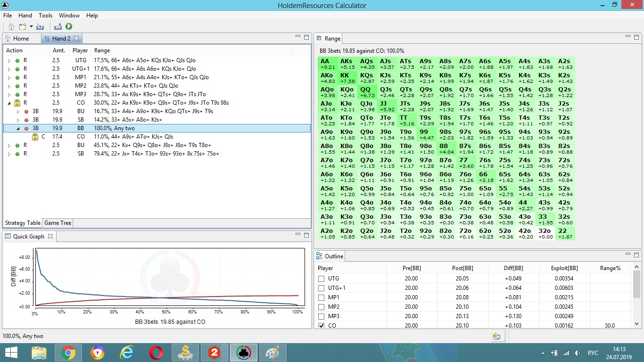The height and width of the screenshot is (362, 644).
Task: Select the Quick Graph panel tab
Action: tap(29, 237)
